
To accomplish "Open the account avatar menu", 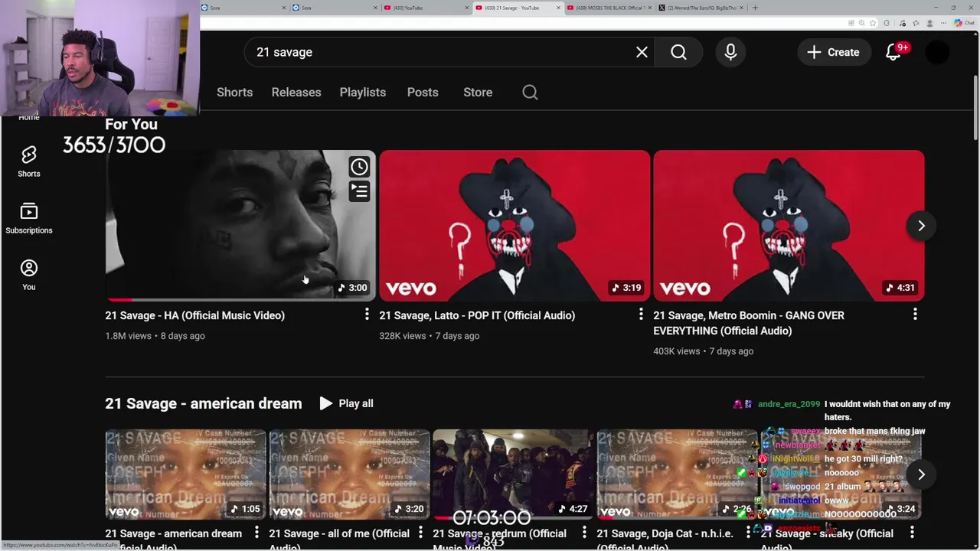I will pyautogui.click(x=937, y=52).
